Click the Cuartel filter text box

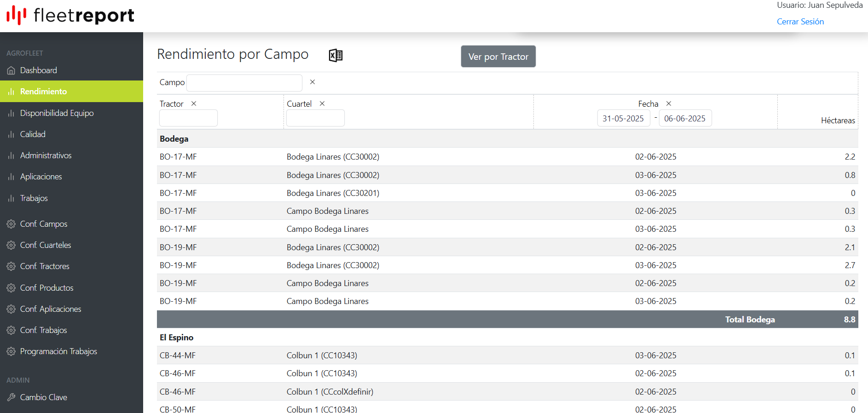pyautogui.click(x=315, y=118)
